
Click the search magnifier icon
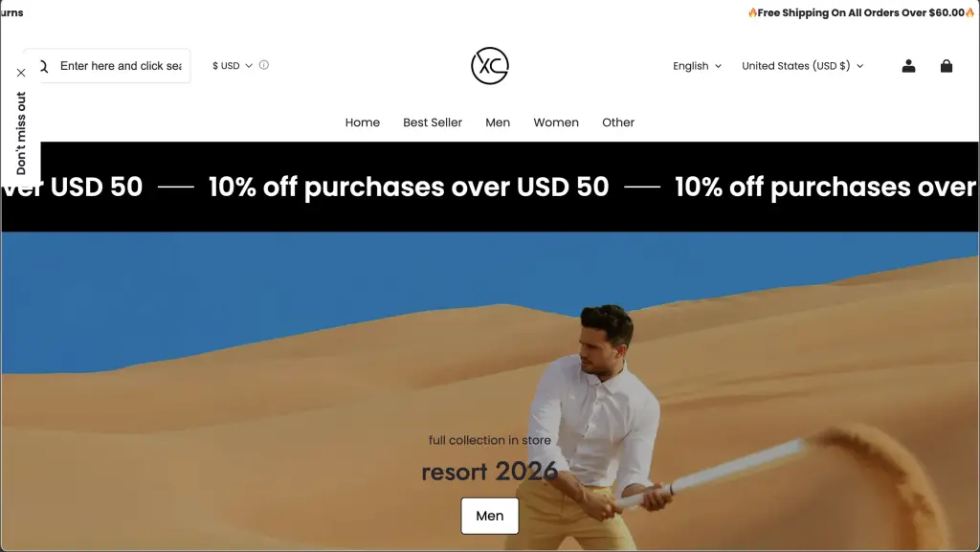[x=44, y=66]
